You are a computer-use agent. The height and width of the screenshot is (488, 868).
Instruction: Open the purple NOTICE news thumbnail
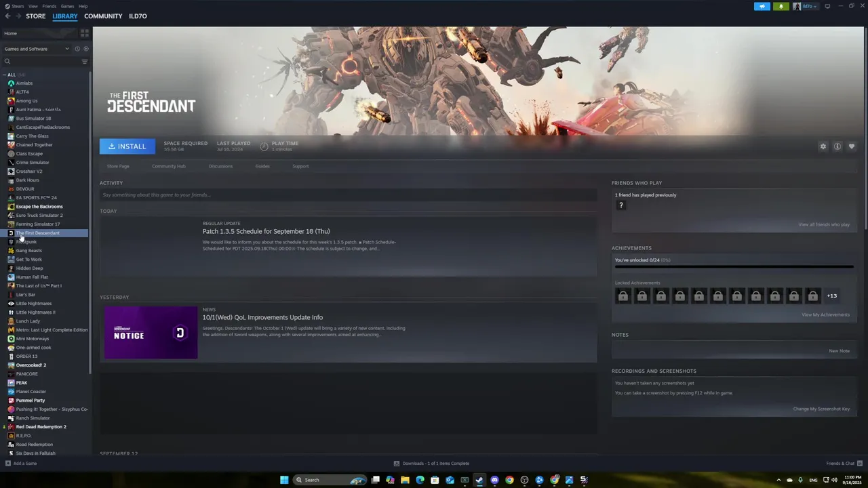point(151,332)
